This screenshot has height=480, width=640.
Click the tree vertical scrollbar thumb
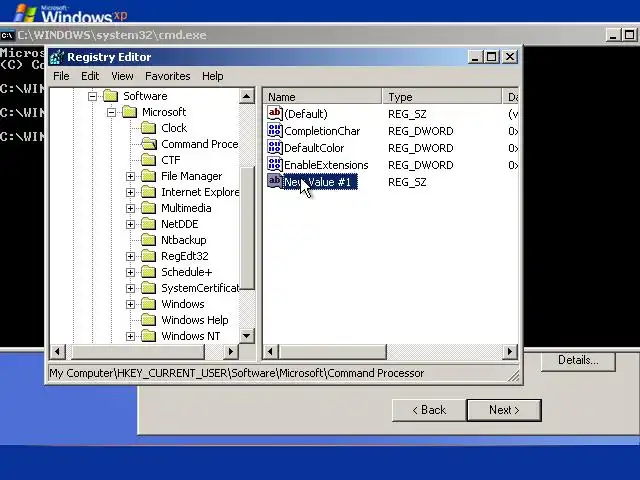(246, 229)
